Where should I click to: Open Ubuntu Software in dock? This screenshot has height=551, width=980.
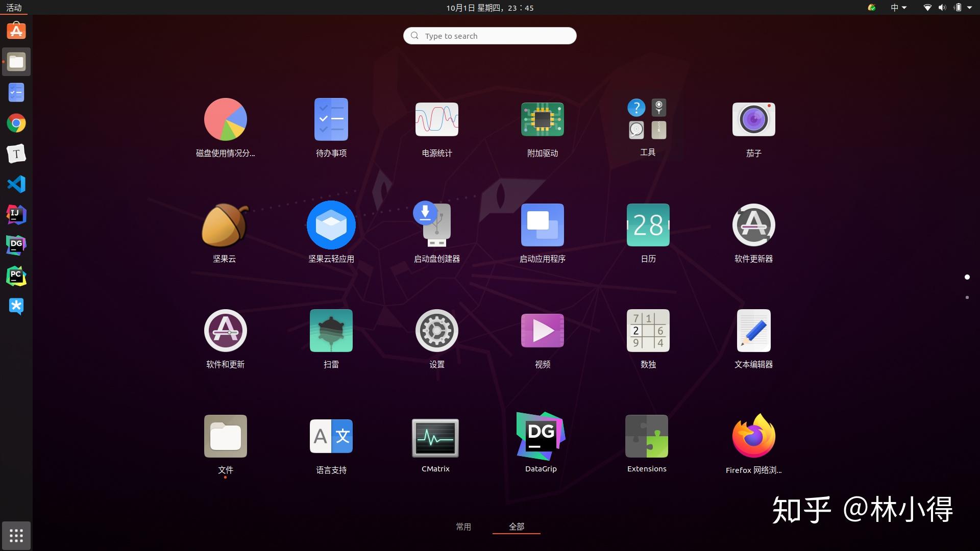coord(16,31)
